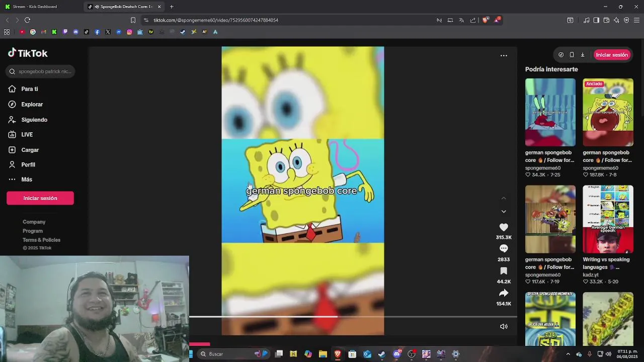Image resolution: width=644 pixels, height=362 pixels.
Task: Open Terms & Policies footer link
Action: [x=41, y=240]
